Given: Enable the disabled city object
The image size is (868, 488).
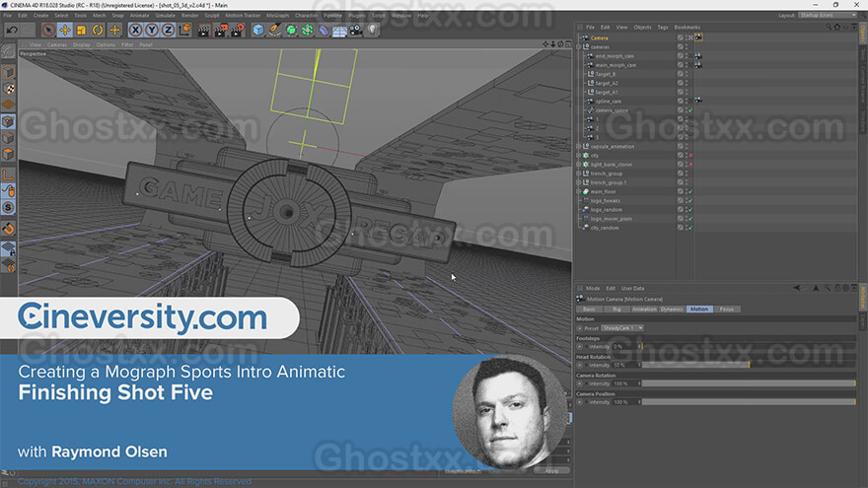Looking at the screenshot, I should 690,156.
